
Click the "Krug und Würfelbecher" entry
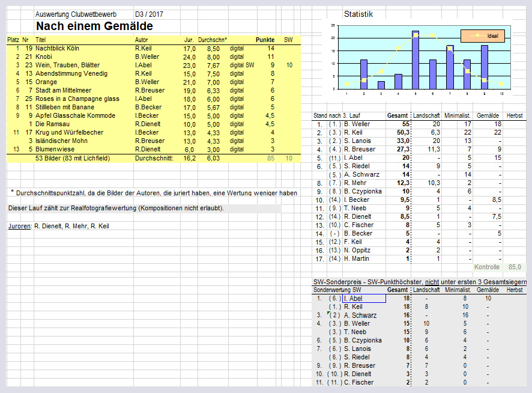click(69, 132)
